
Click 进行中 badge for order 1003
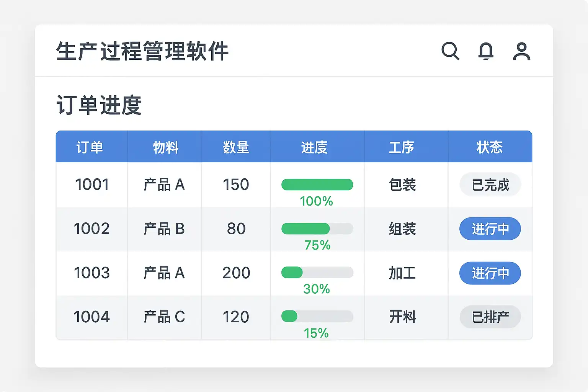(490, 273)
